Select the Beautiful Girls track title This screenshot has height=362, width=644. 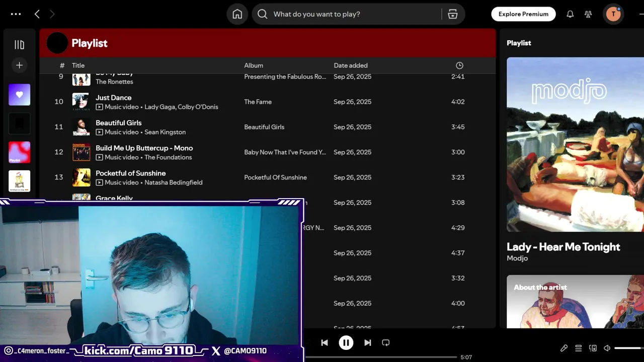tap(119, 123)
